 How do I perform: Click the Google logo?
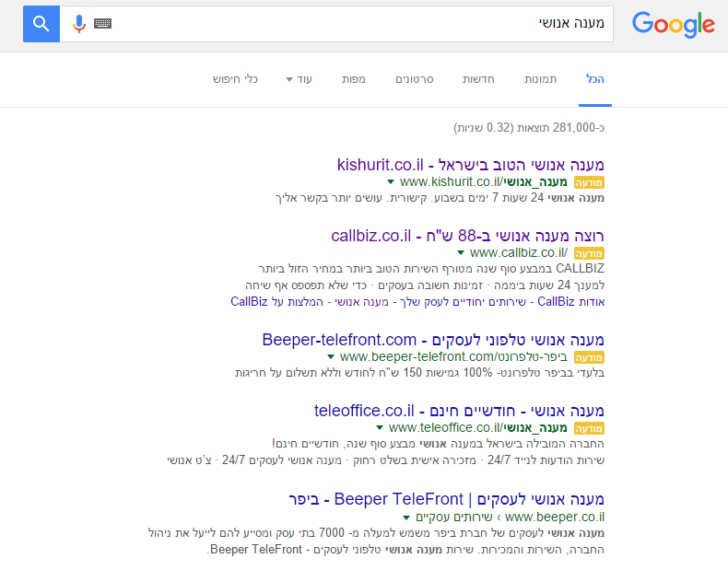pyautogui.click(x=674, y=24)
